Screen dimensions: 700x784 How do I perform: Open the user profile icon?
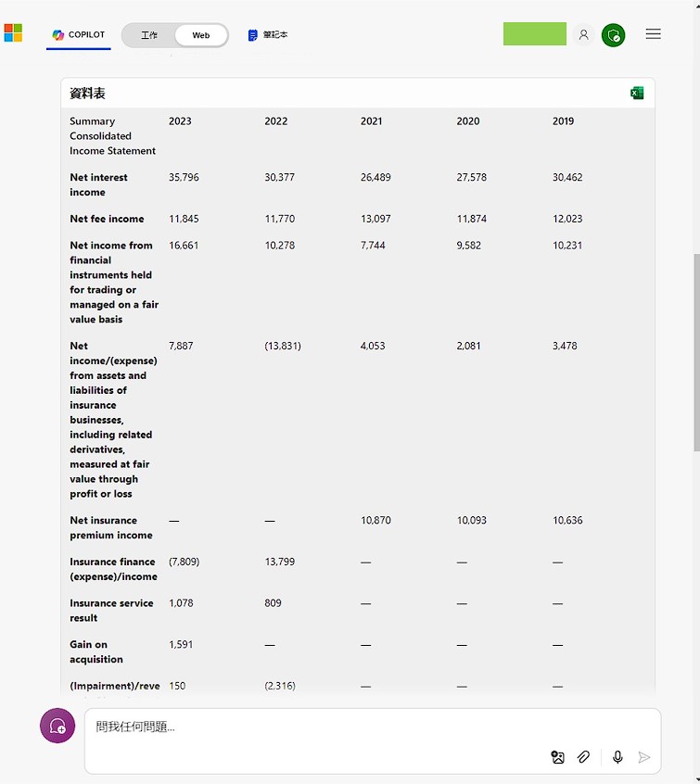pyautogui.click(x=583, y=34)
